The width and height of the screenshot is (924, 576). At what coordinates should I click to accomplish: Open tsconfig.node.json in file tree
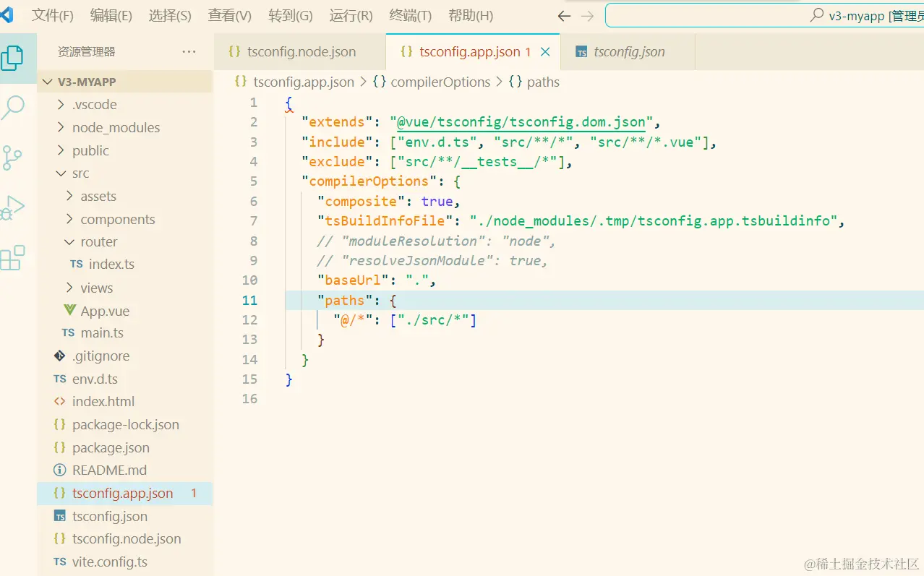125,538
